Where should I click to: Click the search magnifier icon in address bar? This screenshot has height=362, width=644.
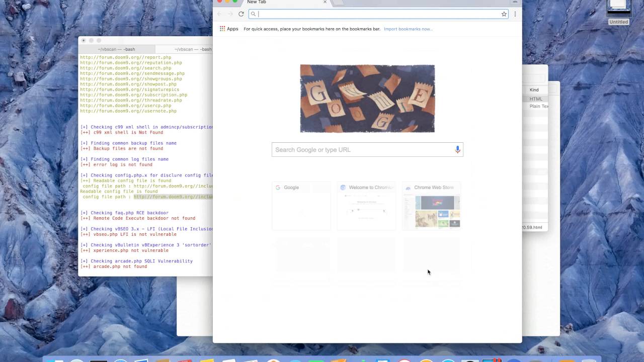[253, 14]
